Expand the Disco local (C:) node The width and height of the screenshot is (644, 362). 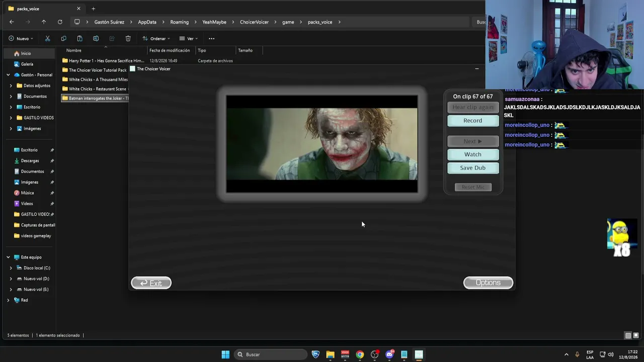[x=11, y=268]
